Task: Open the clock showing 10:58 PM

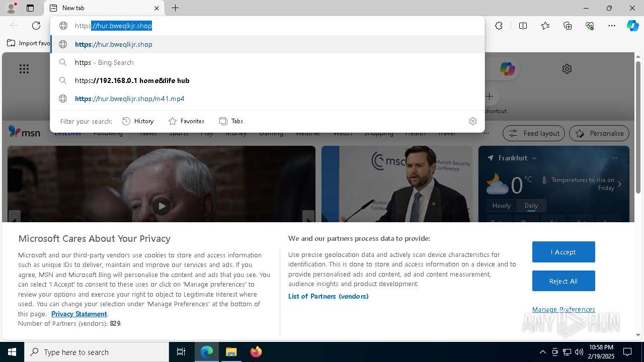Action: (x=601, y=352)
